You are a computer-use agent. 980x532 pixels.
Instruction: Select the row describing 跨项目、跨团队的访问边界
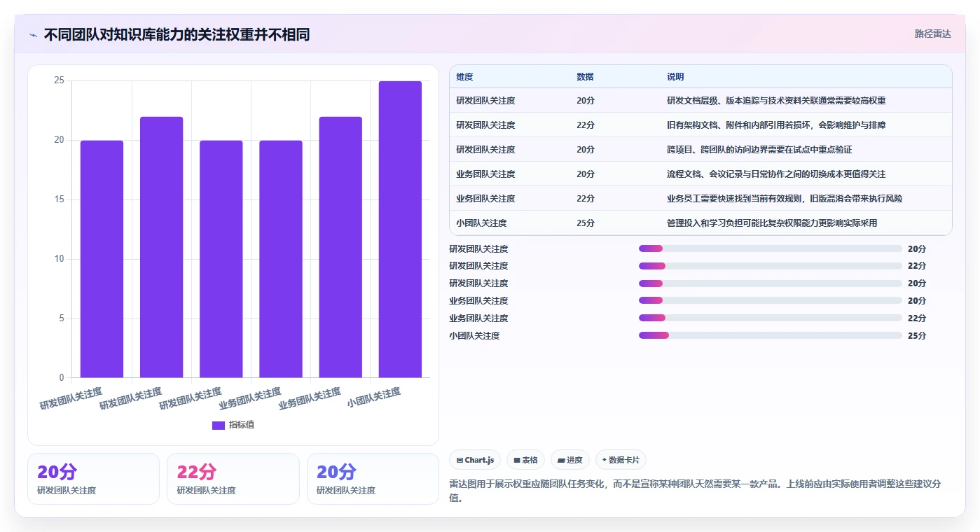tap(701, 149)
